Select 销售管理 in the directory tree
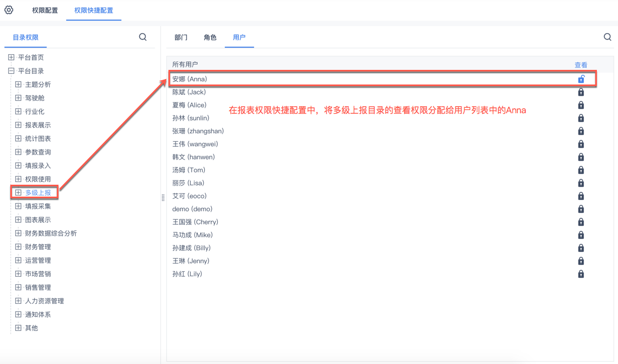Viewport: 618px width, 364px height. point(38,287)
